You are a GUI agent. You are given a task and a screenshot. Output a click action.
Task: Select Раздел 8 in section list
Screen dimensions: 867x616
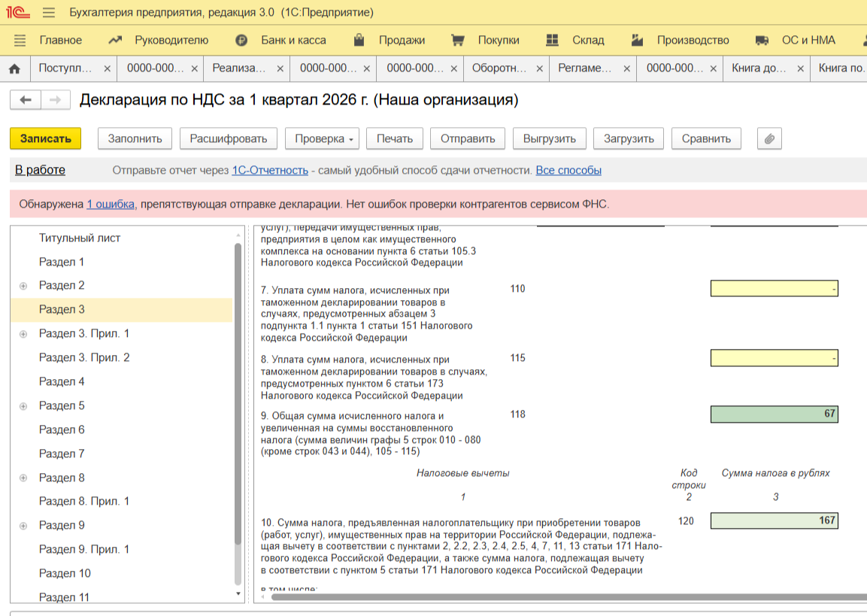[x=62, y=478]
